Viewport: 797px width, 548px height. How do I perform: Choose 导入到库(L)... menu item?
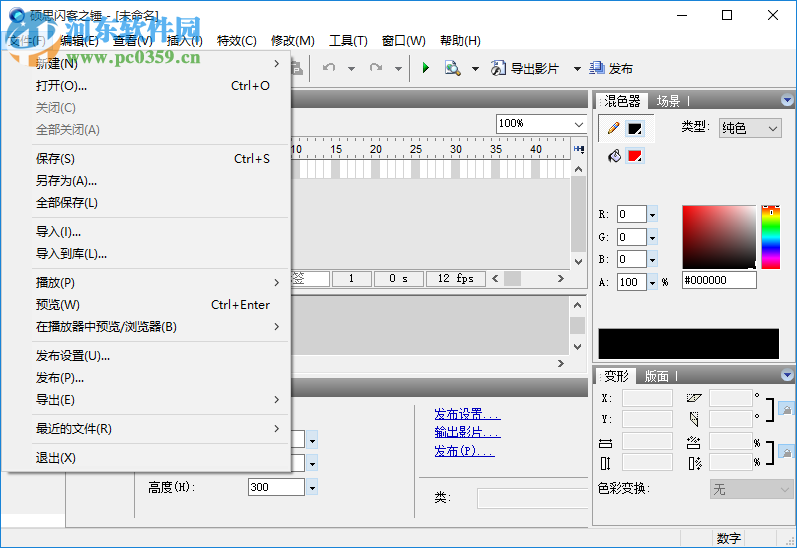tap(161, 254)
